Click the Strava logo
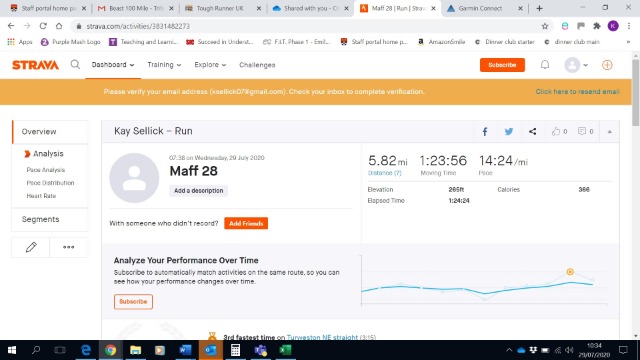This screenshot has width=640, height=360. click(x=36, y=65)
